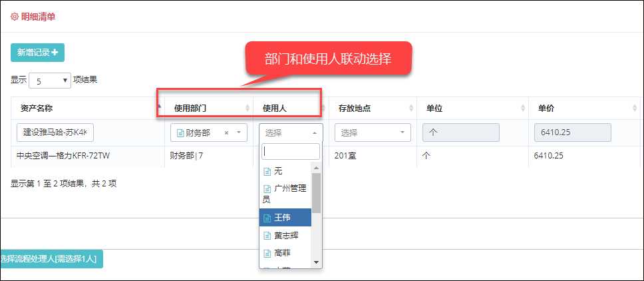This screenshot has width=644, height=281.
Task: Click the document icon next to 黄志辉
Action: coord(267,236)
